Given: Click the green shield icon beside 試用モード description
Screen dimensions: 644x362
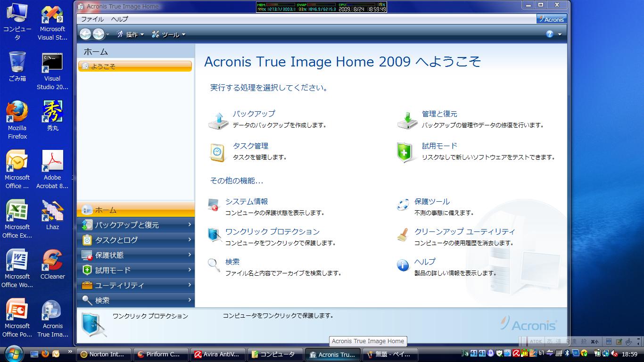Looking at the screenshot, I should point(405,152).
